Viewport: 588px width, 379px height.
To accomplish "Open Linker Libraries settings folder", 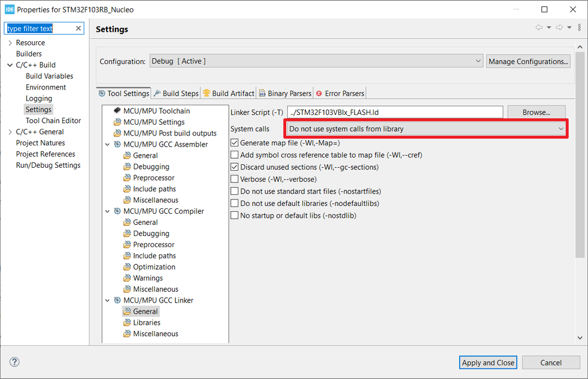I will point(147,323).
